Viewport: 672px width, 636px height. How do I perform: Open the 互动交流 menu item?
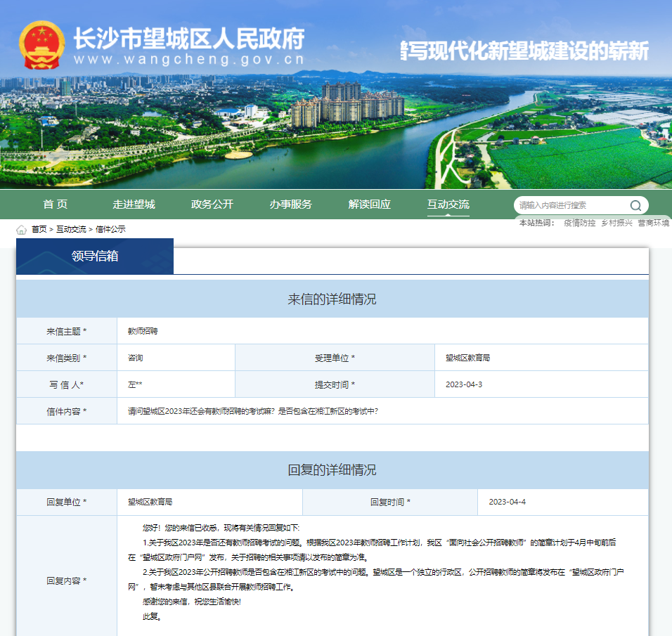click(x=448, y=205)
